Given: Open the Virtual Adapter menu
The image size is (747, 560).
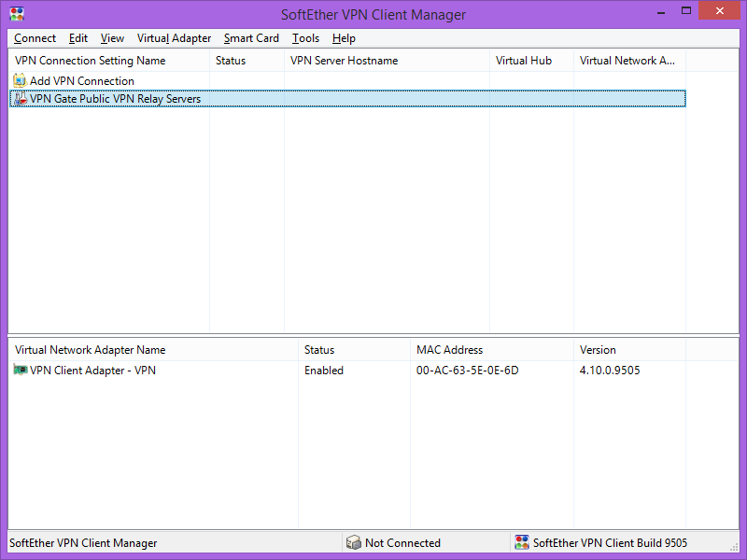Looking at the screenshot, I should coord(174,38).
